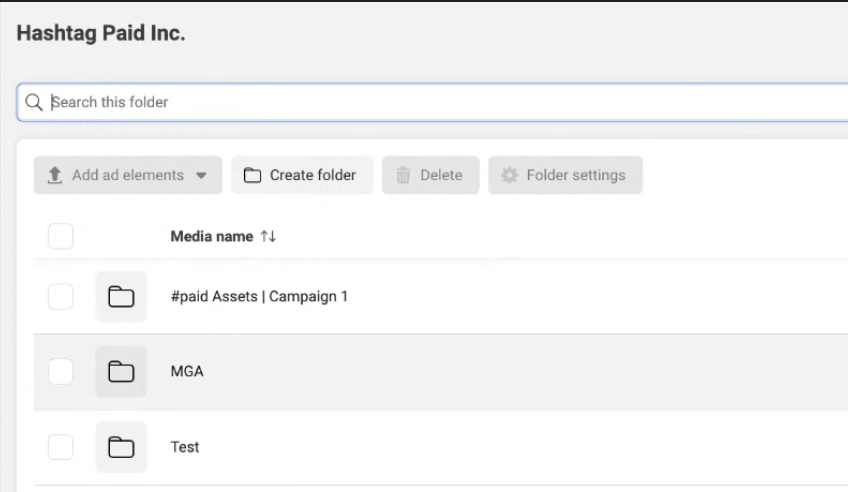Open the Test folder by name
The image size is (848, 492).
click(x=185, y=447)
